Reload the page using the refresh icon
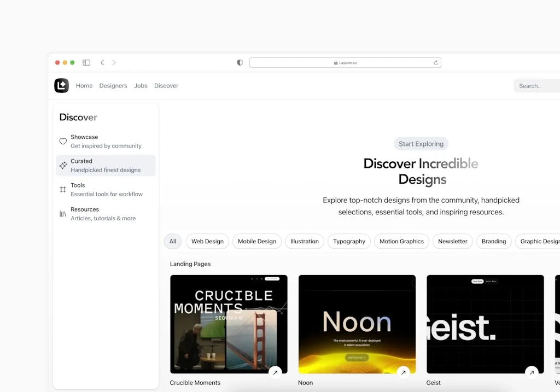 [436, 63]
